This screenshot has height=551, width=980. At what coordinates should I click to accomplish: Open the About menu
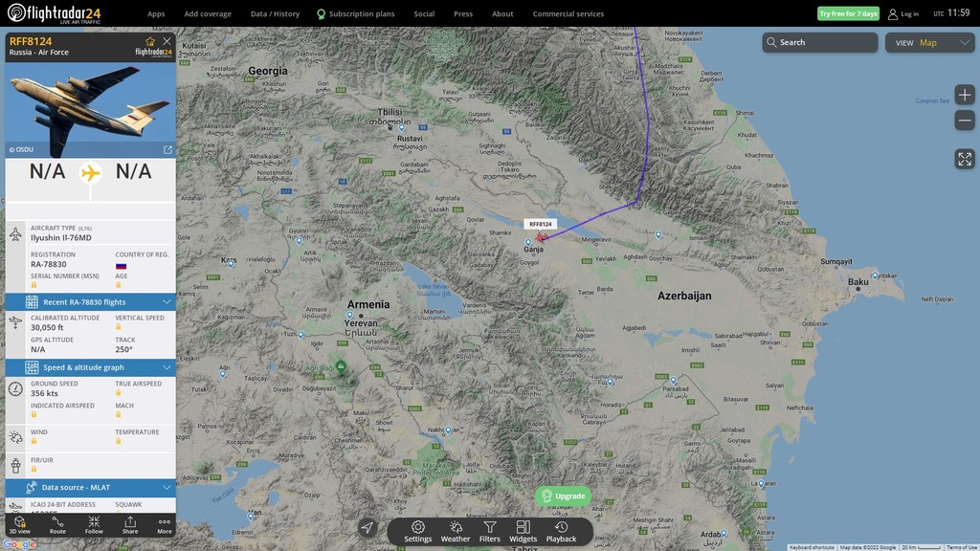(x=502, y=13)
